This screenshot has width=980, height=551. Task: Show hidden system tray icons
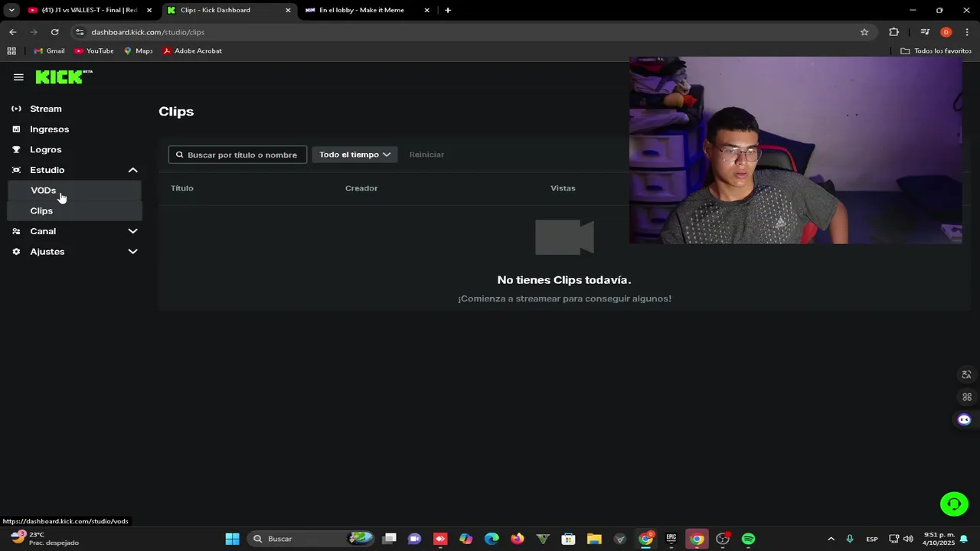click(831, 539)
